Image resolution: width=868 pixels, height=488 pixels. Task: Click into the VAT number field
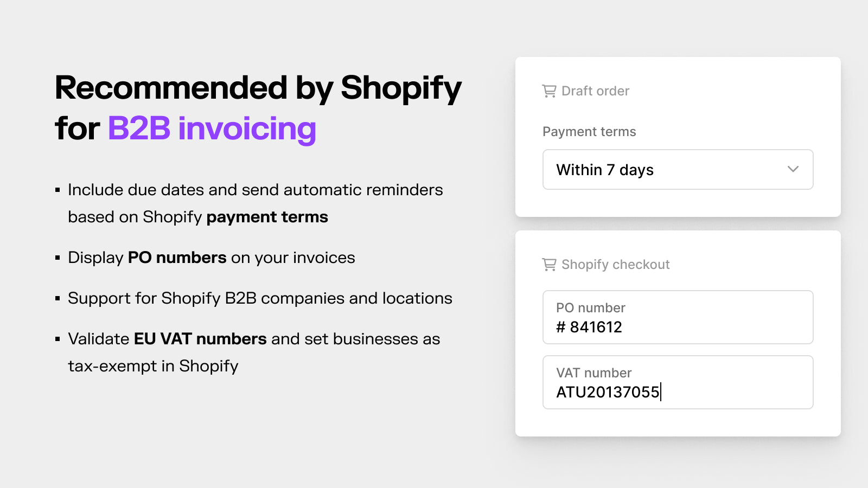[678, 382]
